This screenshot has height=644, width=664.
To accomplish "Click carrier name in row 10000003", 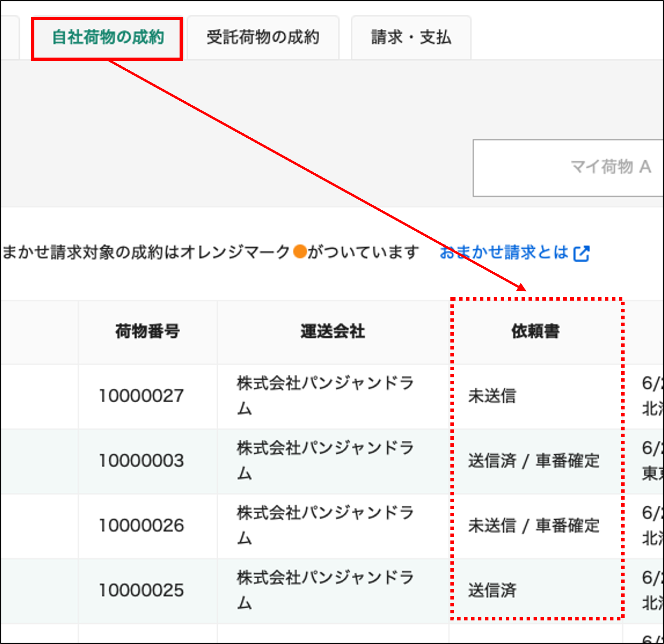I will point(325,461).
